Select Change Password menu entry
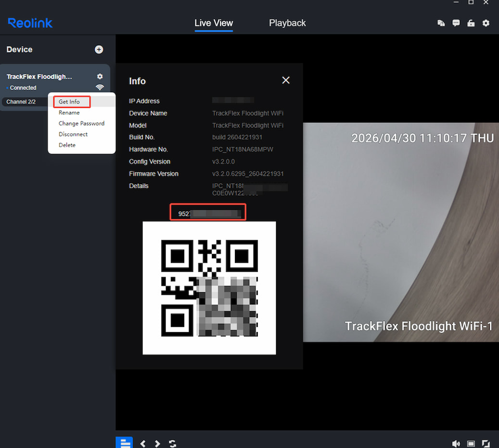Viewport: 499px width, 448px height. point(81,124)
